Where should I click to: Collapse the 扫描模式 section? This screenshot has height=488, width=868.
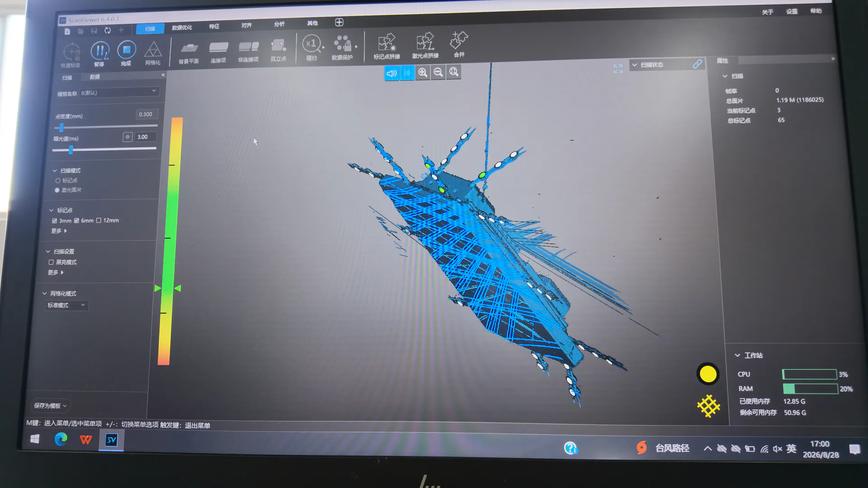[55, 171]
